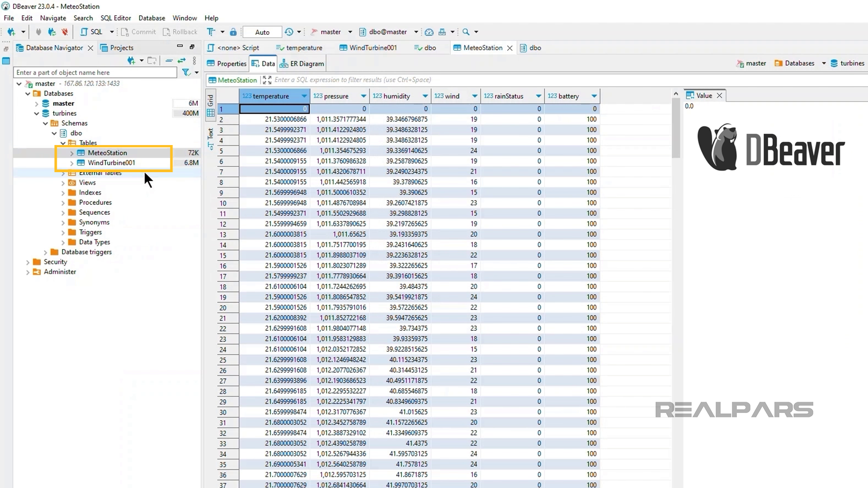This screenshot has width=868, height=488.
Task: Open the navigator filter funnel icon
Action: [186, 72]
